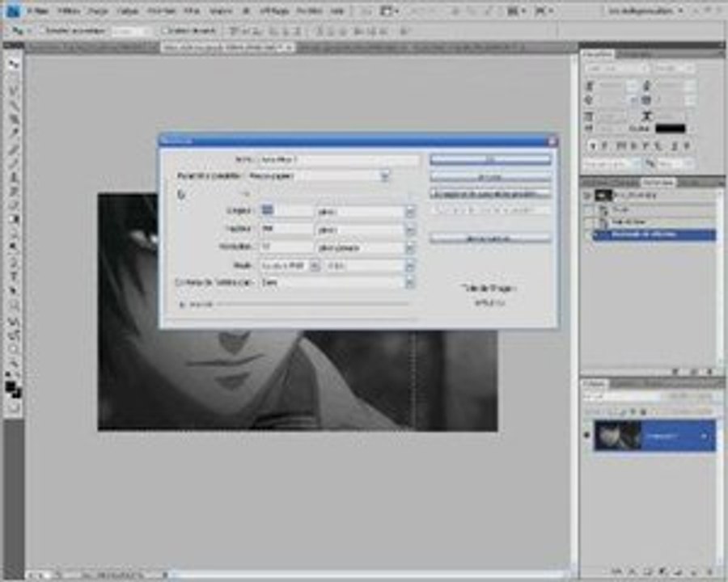
Task: Open the Fichier menu
Action: coord(39,11)
